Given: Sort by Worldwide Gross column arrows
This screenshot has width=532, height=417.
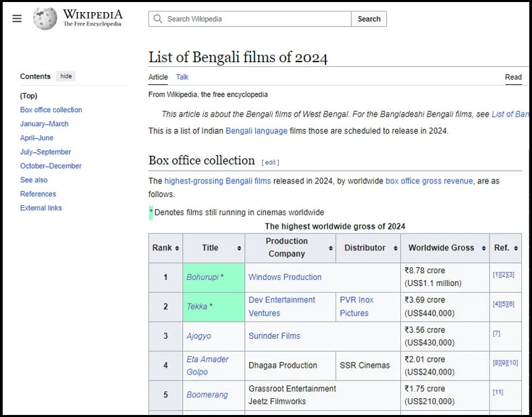Looking at the screenshot, I should point(483,248).
